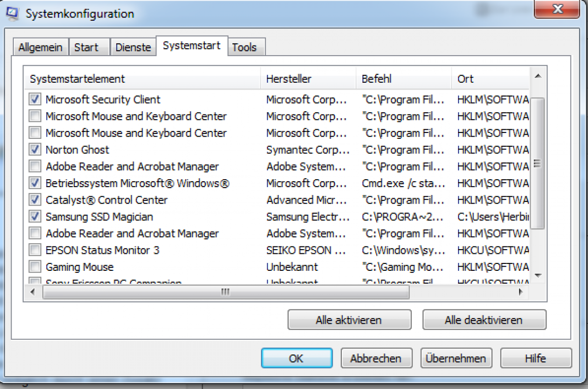The width and height of the screenshot is (588, 389).
Task: Click the C:\PROGRA~2... command cell
Action: tap(403, 217)
